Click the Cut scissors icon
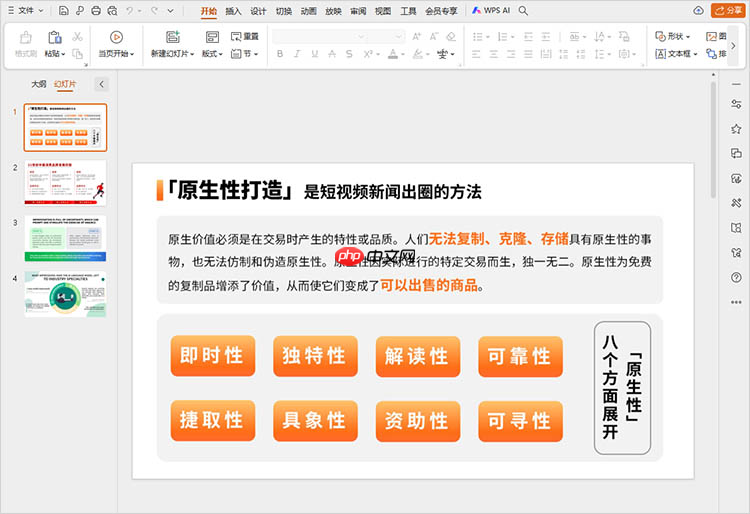Screen dimensions: 750x514 pyautogui.click(x=77, y=37)
